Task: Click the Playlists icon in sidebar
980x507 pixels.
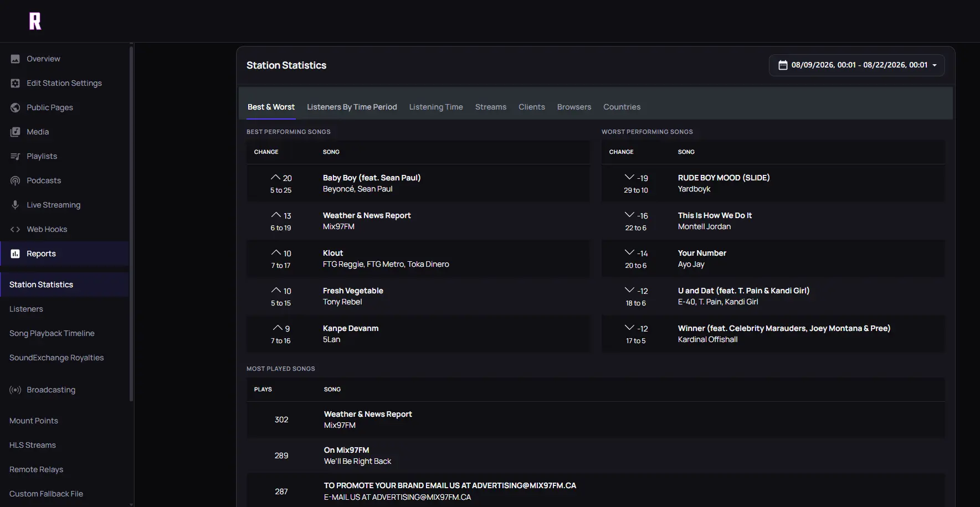Action: tap(15, 156)
